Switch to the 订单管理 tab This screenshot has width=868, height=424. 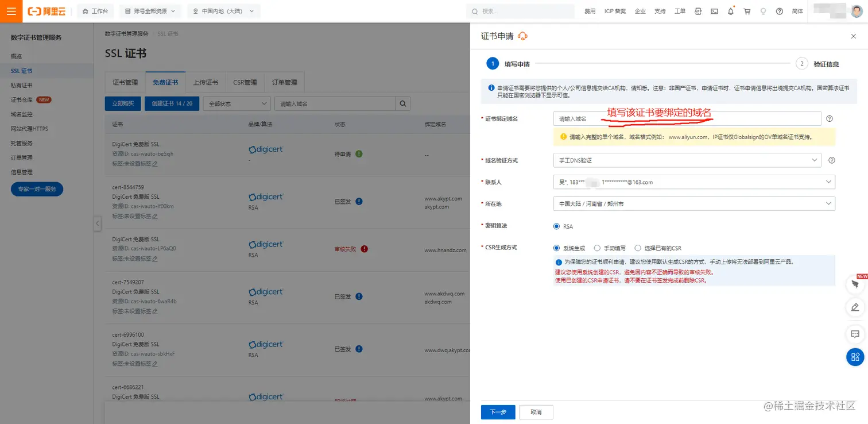[284, 82]
